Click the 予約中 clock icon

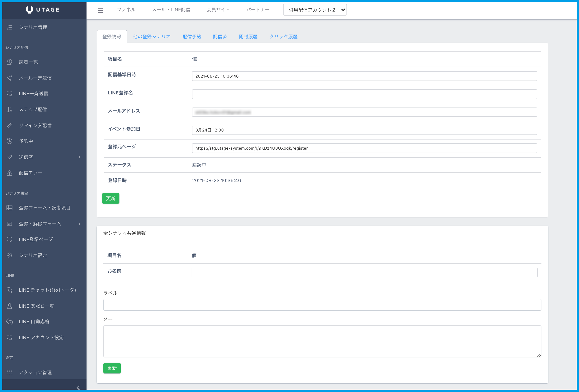click(x=9, y=141)
